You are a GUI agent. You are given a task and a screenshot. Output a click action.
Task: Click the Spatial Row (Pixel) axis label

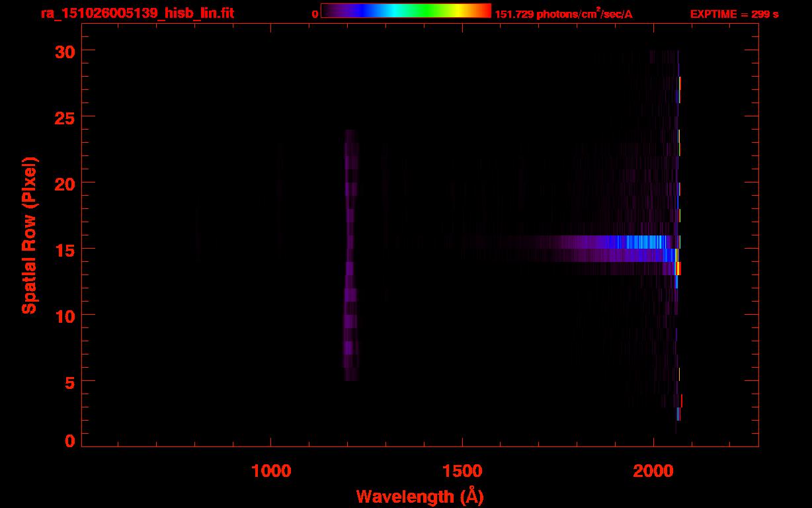(29, 235)
